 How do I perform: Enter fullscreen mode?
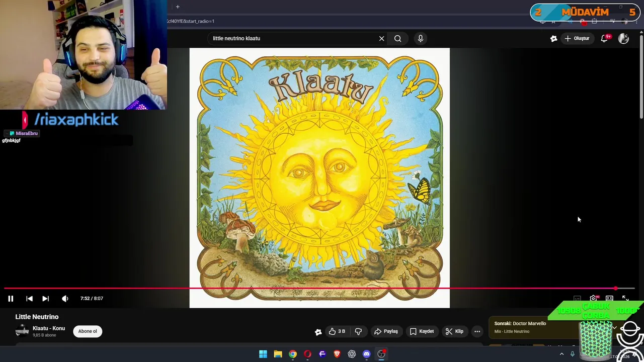point(625,299)
